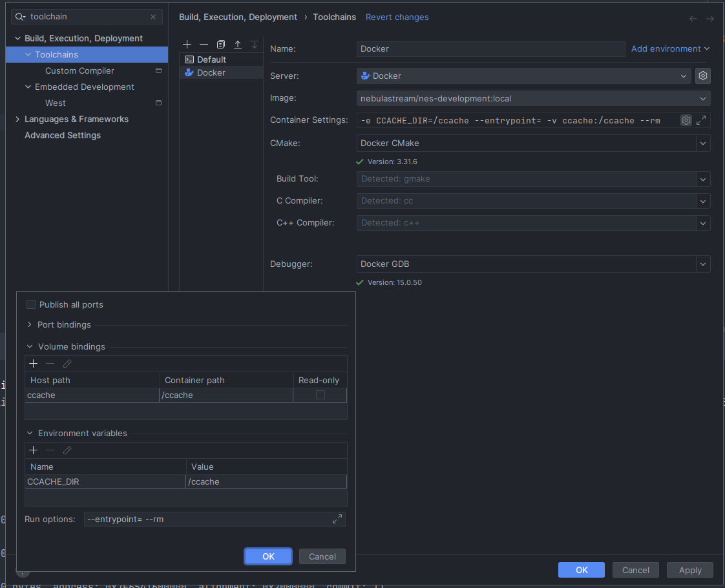Add a new toolchain with plus icon

click(x=187, y=45)
